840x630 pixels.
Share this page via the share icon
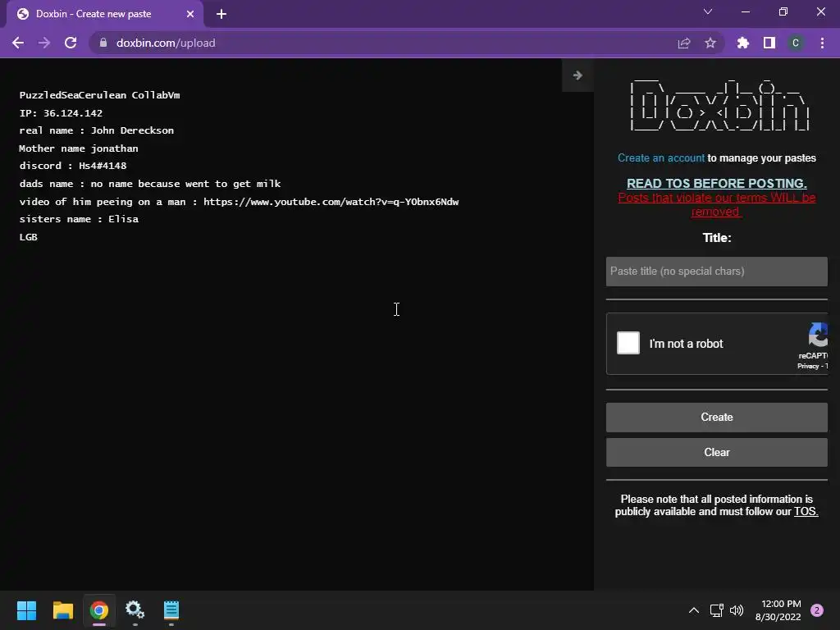click(x=684, y=43)
